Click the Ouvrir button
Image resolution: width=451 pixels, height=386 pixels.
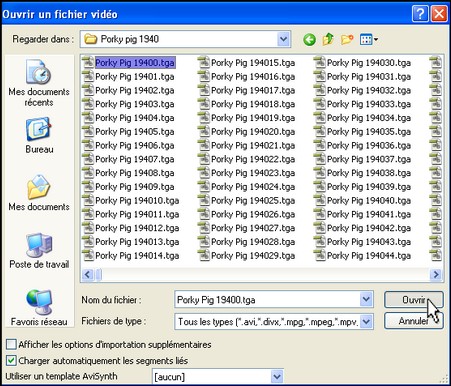(414, 300)
